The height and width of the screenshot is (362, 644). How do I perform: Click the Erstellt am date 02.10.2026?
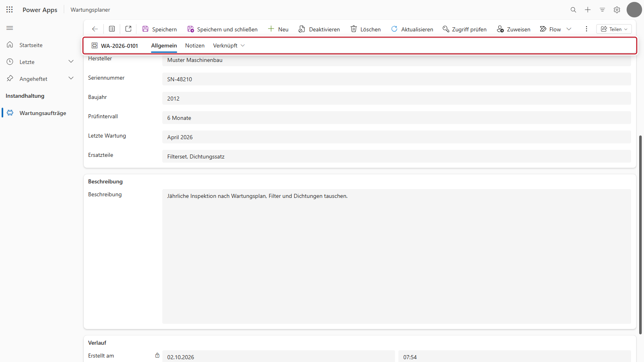[x=279, y=357]
